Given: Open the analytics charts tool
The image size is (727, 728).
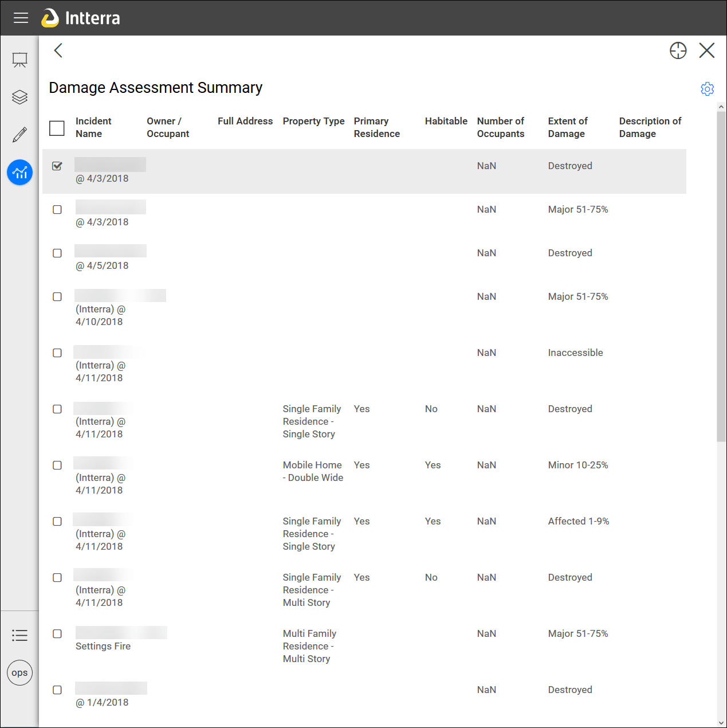Looking at the screenshot, I should pos(19,172).
